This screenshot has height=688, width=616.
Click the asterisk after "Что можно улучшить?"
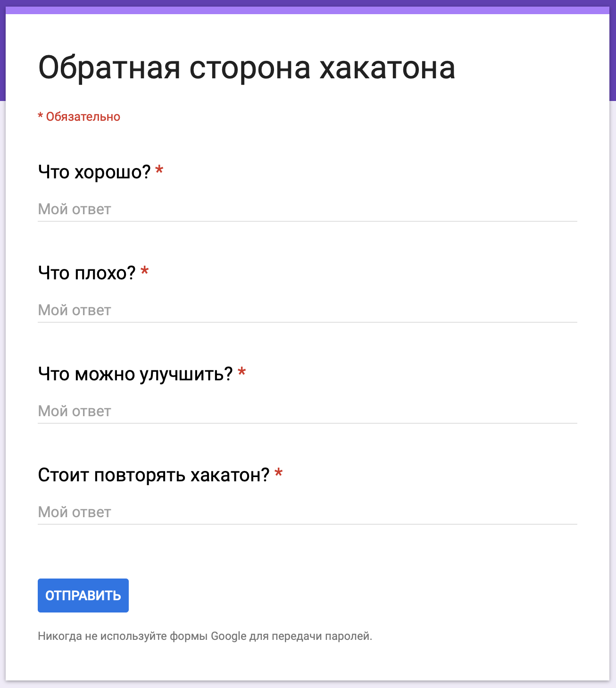tap(242, 372)
